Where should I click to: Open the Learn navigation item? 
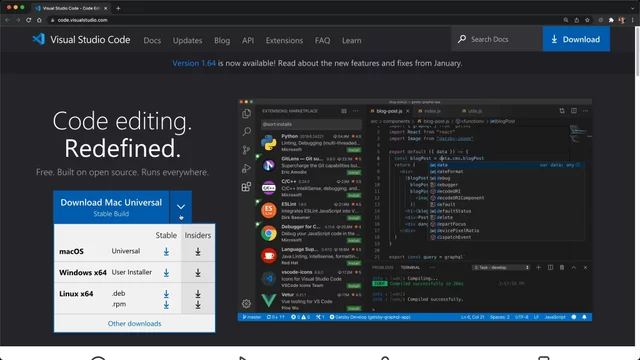tap(351, 40)
